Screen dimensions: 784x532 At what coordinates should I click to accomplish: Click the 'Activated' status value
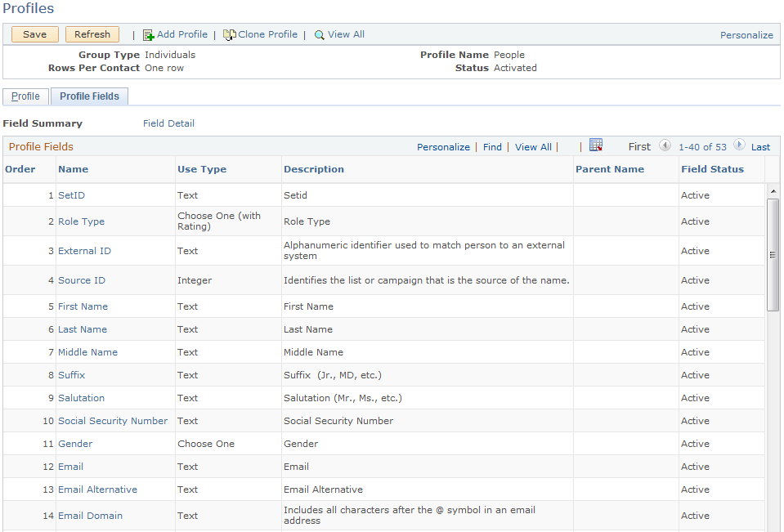(515, 68)
